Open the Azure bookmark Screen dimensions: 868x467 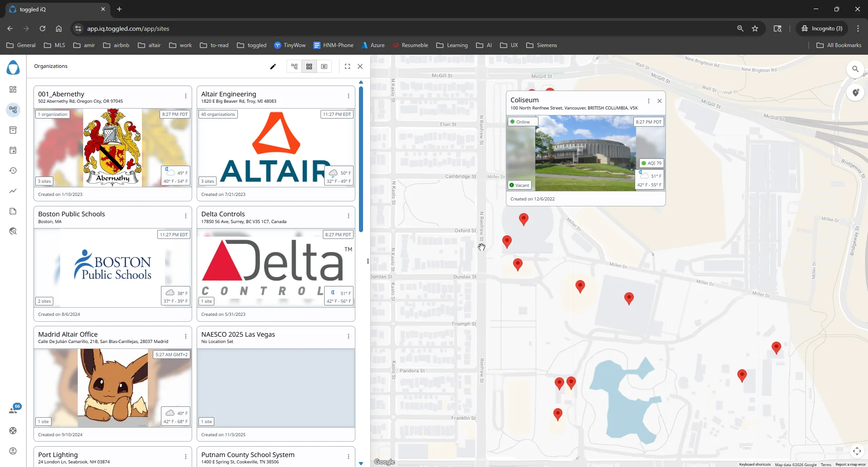(x=373, y=45)
